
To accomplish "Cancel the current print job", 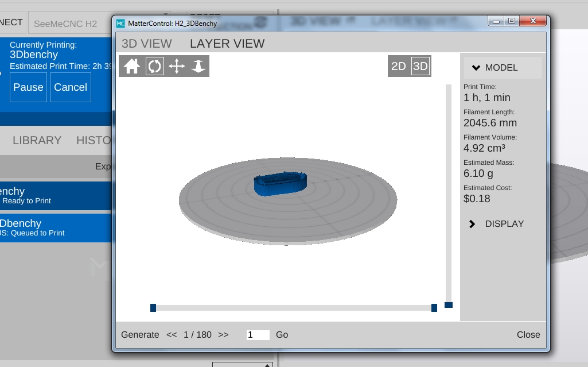I will [x=71, y=87].
